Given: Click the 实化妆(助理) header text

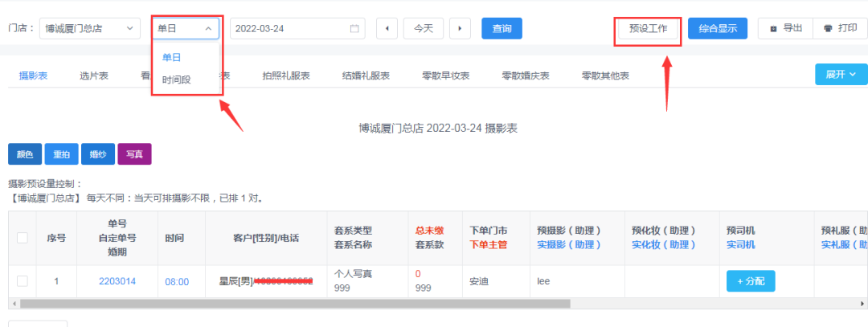Looking at the screenshot, I should [x=664, y=244].
